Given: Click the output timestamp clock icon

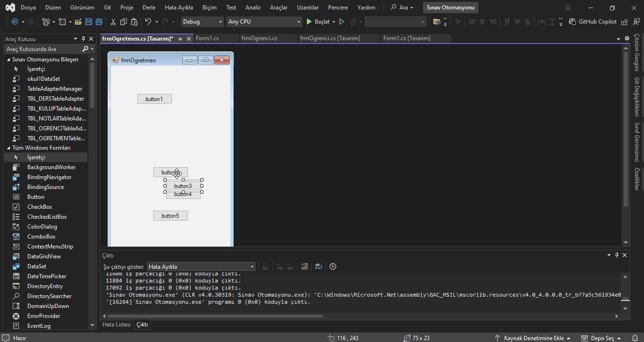Looking at the screenshot, I should (x=333, y=266).
